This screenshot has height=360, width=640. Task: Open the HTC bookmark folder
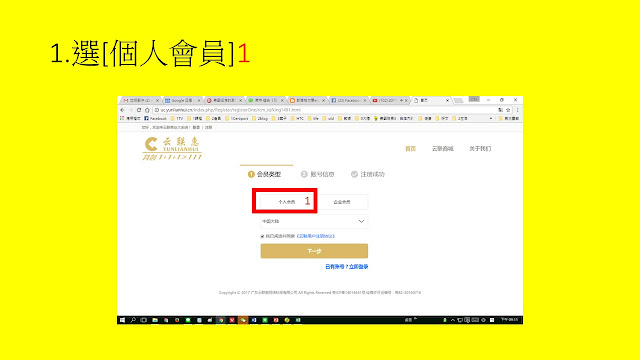pos(297,118)
